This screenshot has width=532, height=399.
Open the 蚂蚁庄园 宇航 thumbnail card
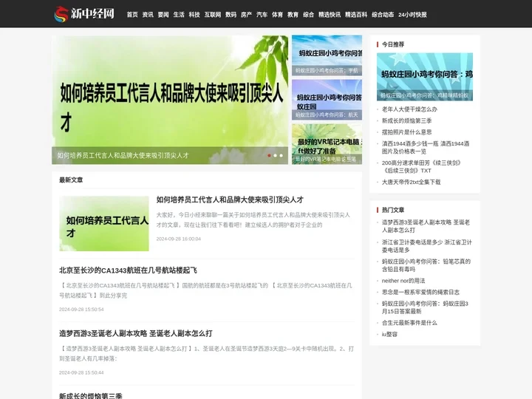click(x=327, y=55)
